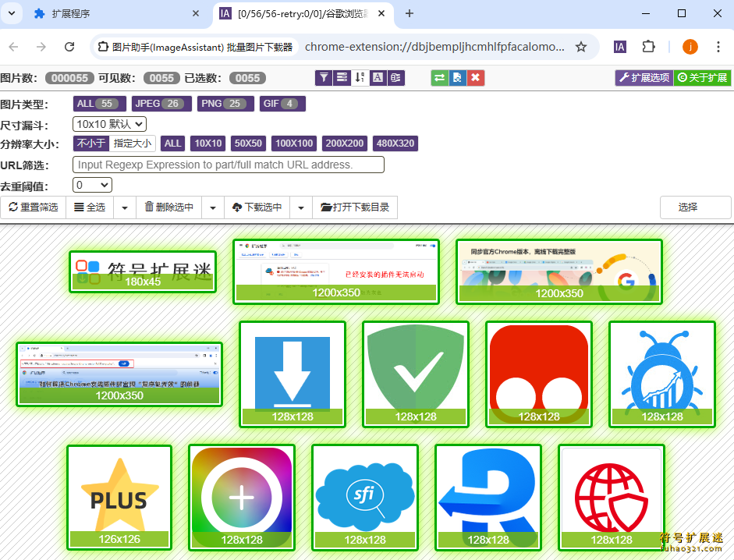Click the 选择 button
This screenshot has height=560, width=734.
(696, 207)
